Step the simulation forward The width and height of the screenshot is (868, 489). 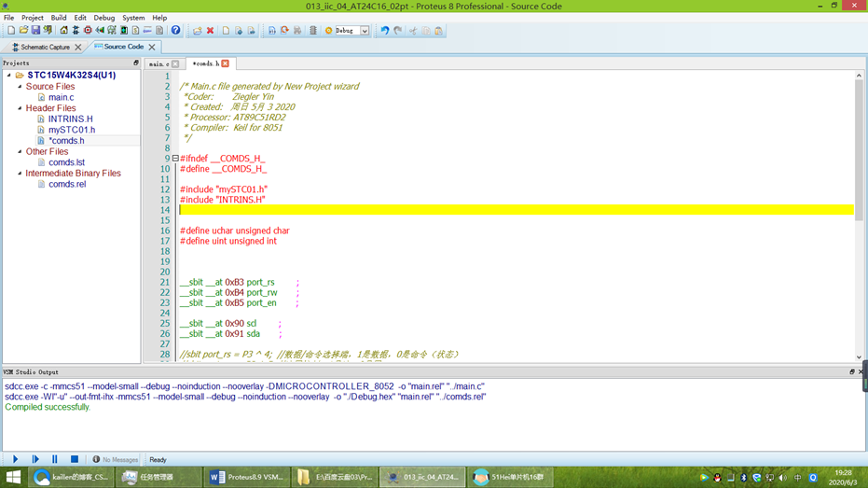[x=35, y=459]
